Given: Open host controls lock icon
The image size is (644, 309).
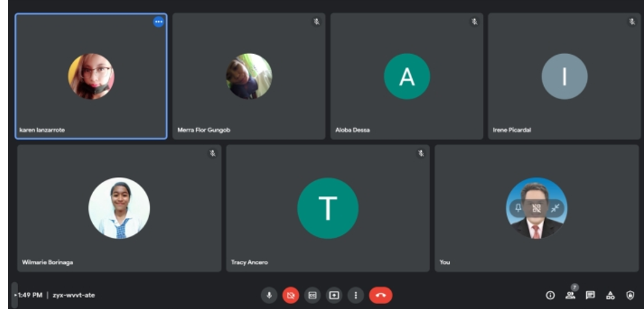Looking at the screenshot, I should (x=630, y=295).
